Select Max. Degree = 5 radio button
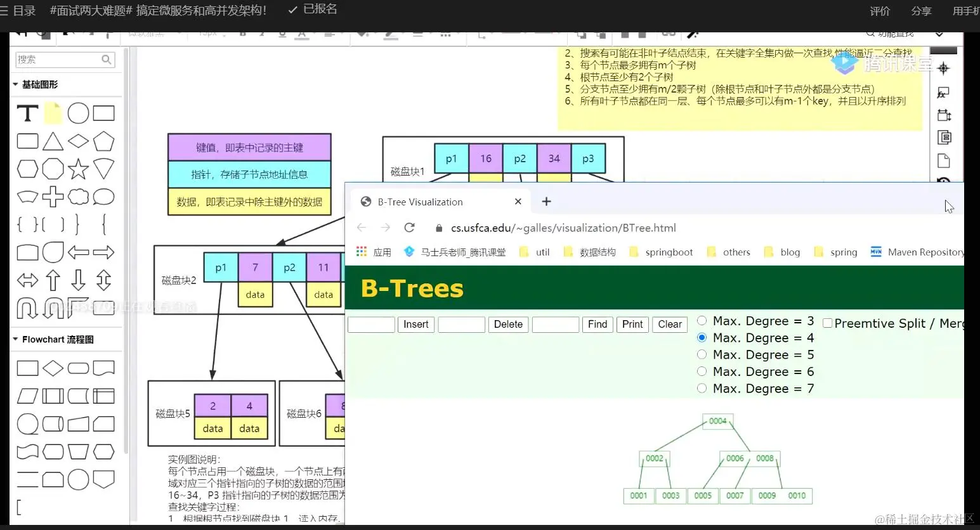 coord(702,354)
